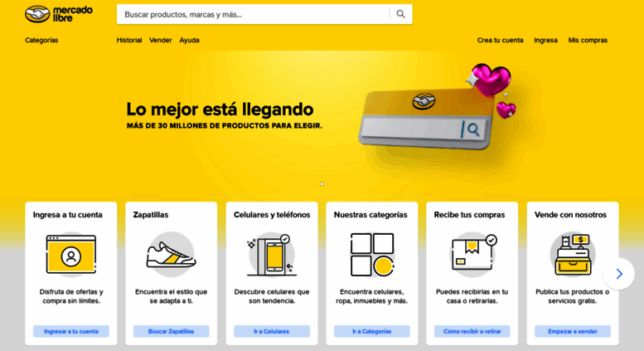This screenshot has height=351, width=644.
Task: Open the Historial menu item
Action: click(x=129, y=41)
